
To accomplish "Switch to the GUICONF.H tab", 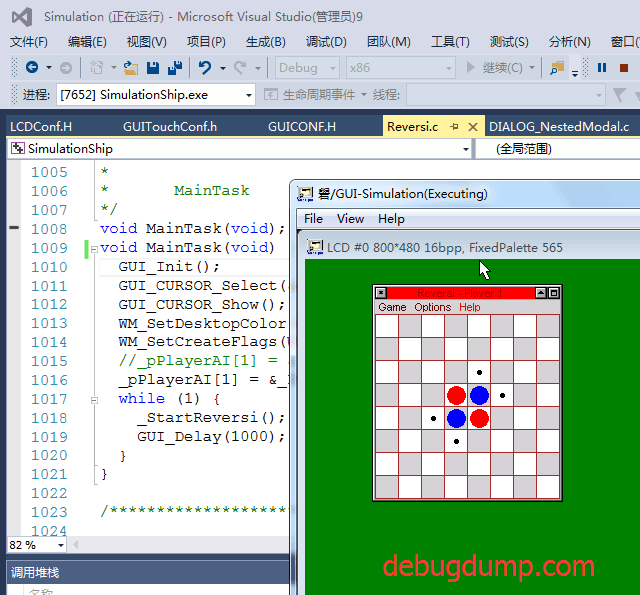I will (x=302, y=127).
